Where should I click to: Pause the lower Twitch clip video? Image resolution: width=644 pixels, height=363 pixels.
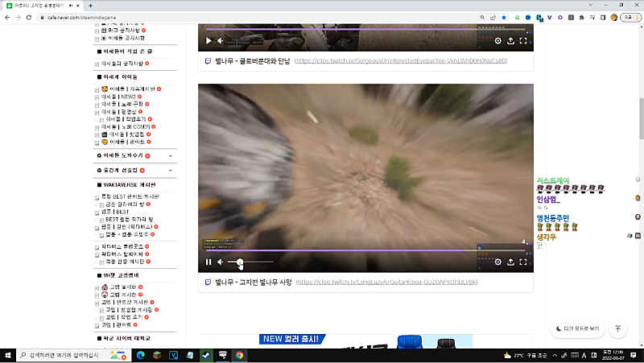tap(208, 262)
